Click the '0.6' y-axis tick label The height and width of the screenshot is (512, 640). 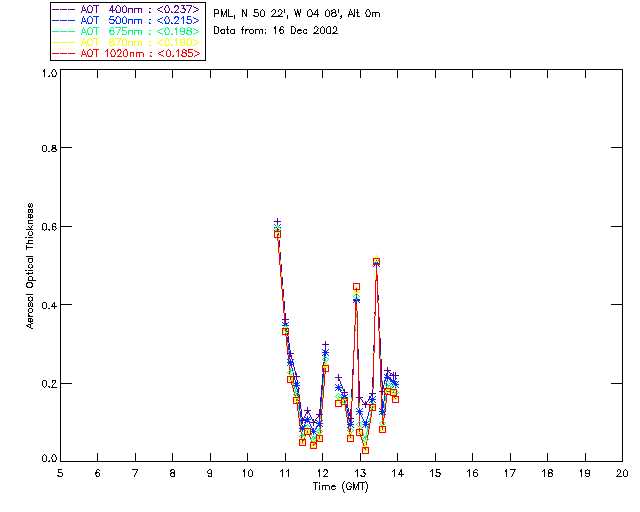click(x=49, y=227)
